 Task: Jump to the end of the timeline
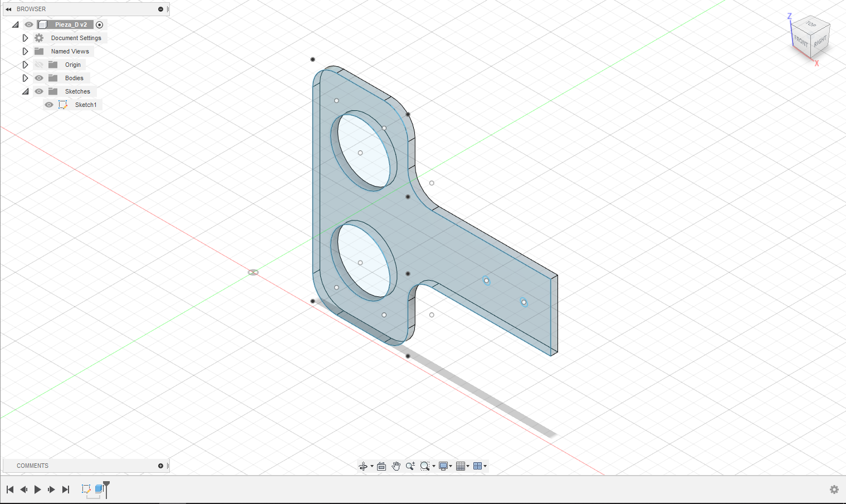tap(66, 490)
